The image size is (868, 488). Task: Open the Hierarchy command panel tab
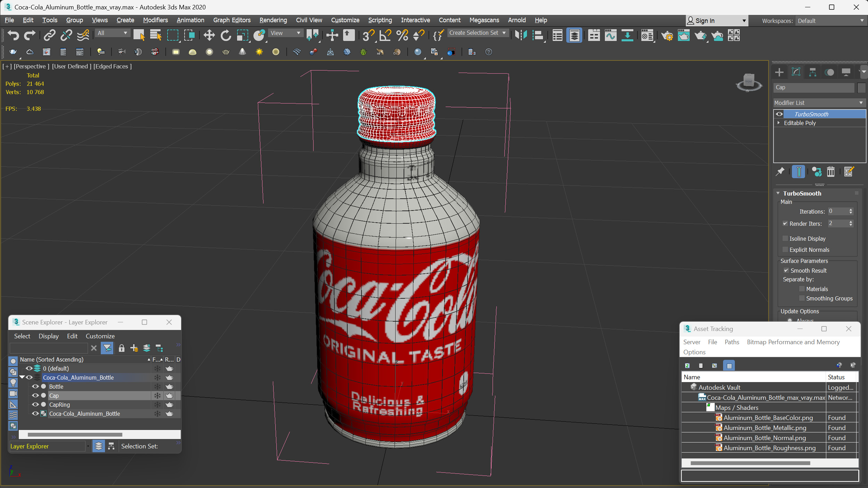812,72
